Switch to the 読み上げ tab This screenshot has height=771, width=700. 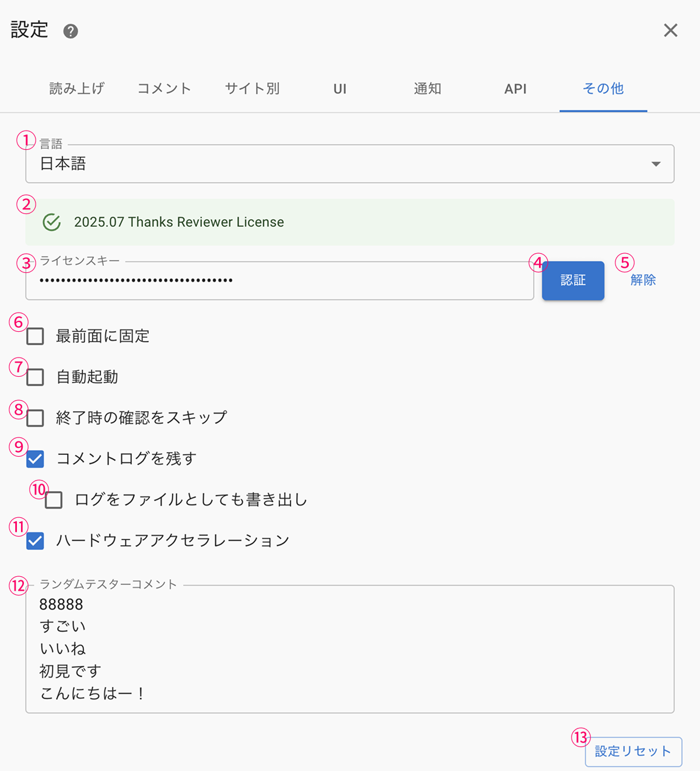(76, 89)
